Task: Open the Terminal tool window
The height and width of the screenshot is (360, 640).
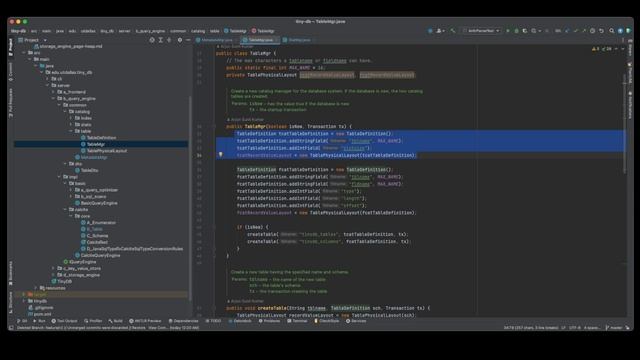Action: [x=297, y=321]
